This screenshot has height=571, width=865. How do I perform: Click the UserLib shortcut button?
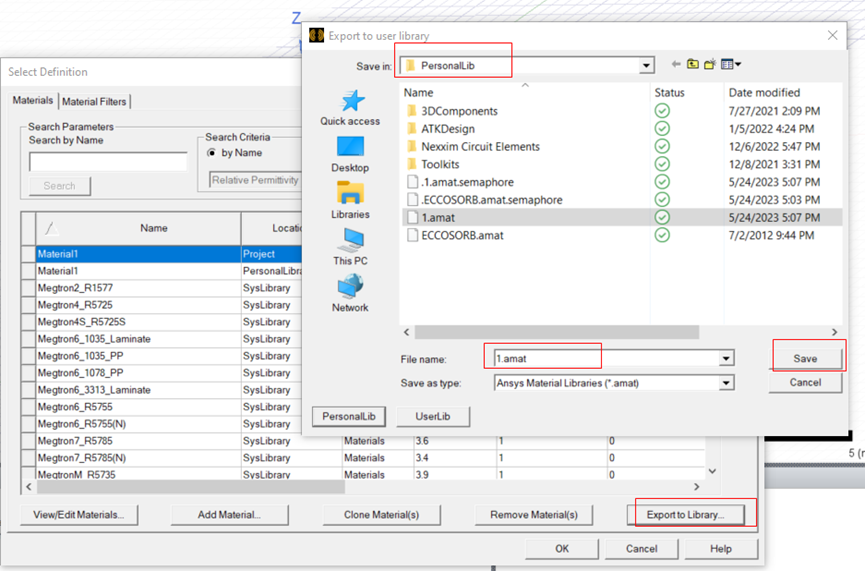[x=432, y=417]
